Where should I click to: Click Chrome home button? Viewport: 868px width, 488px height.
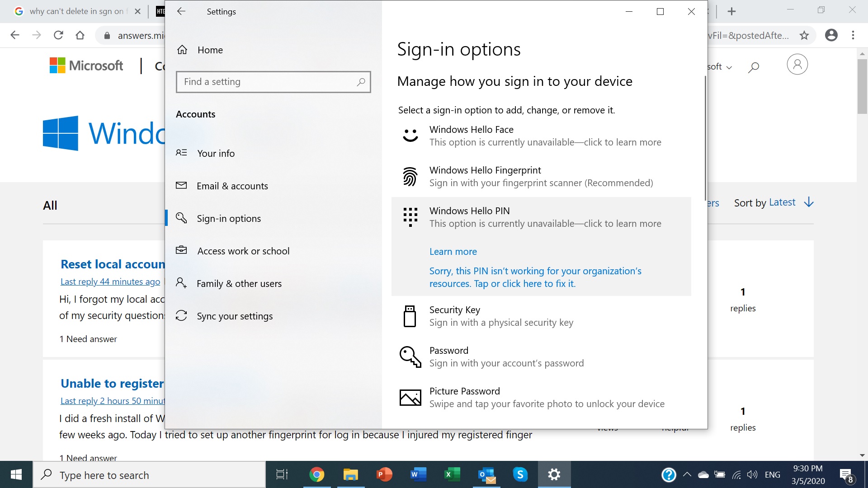(80, 35)
